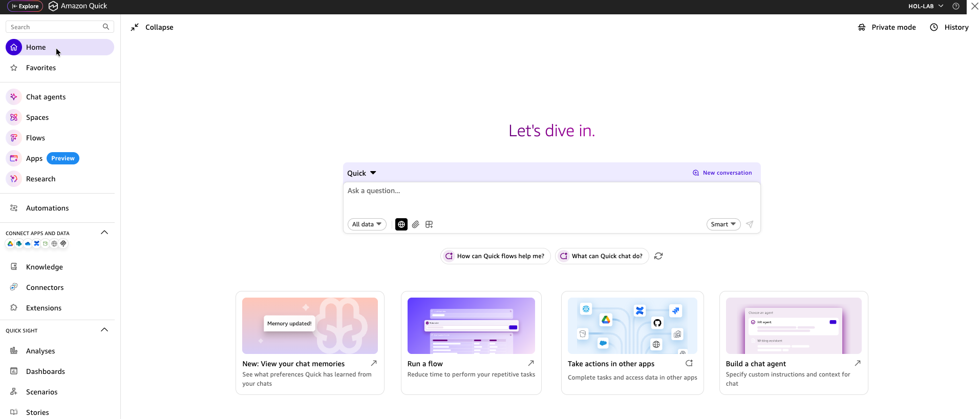Start a New conversation

pyautogui.click(x=722, y=173)
